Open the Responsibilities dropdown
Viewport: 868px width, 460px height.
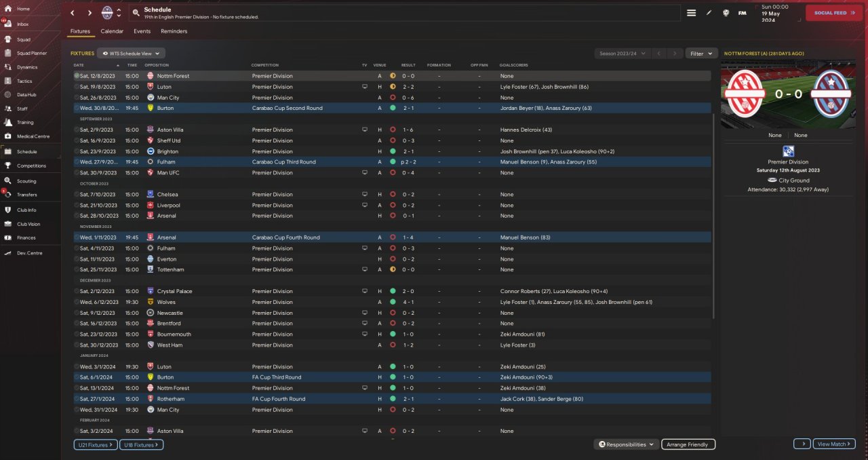coord(626,444)
